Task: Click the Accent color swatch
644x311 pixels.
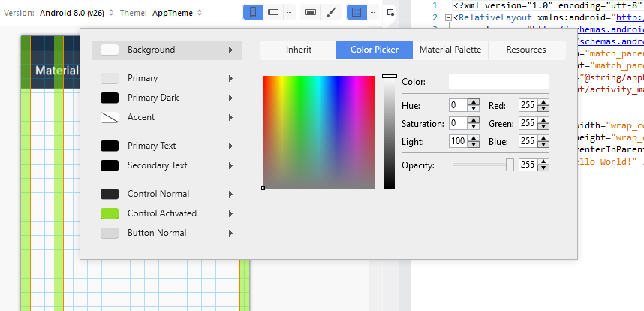Action: [110, 117]
